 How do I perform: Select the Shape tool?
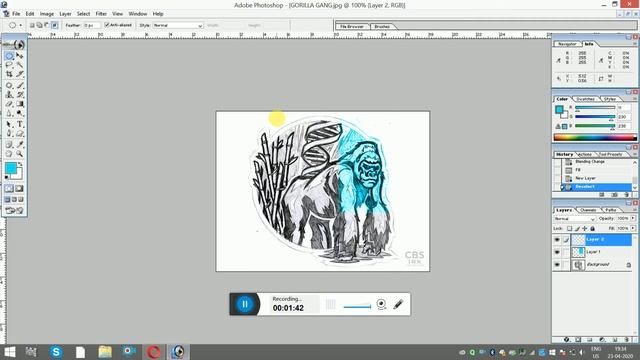point(20,133)
